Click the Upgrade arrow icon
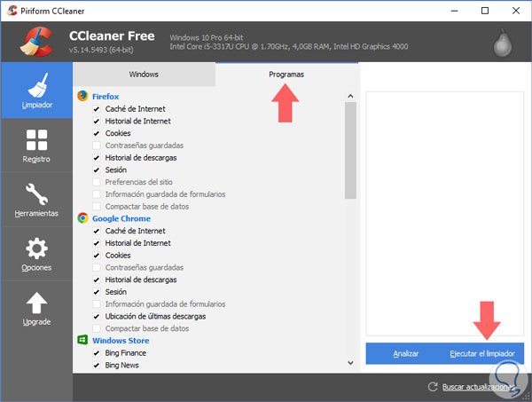This screenshot has width=532, height=402. (36, 307)
